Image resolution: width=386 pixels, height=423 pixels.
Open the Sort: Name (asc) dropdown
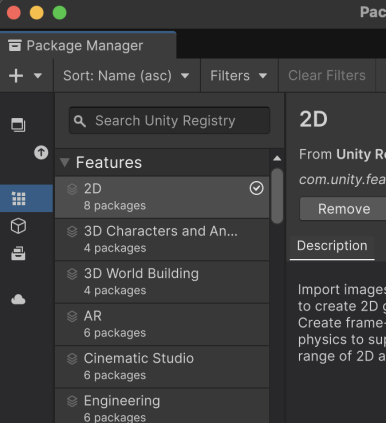126,76
